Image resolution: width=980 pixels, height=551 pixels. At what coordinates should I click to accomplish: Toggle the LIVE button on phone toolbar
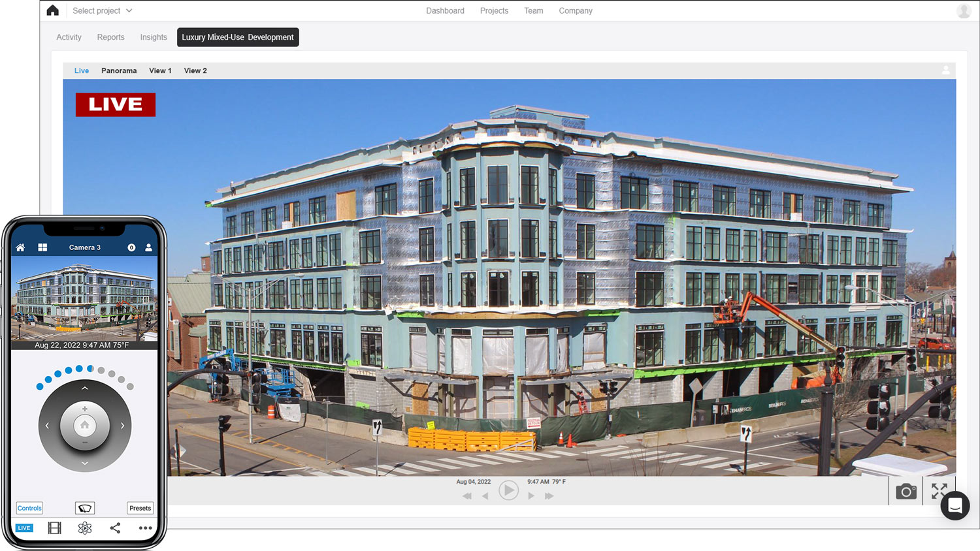point(24,528)
